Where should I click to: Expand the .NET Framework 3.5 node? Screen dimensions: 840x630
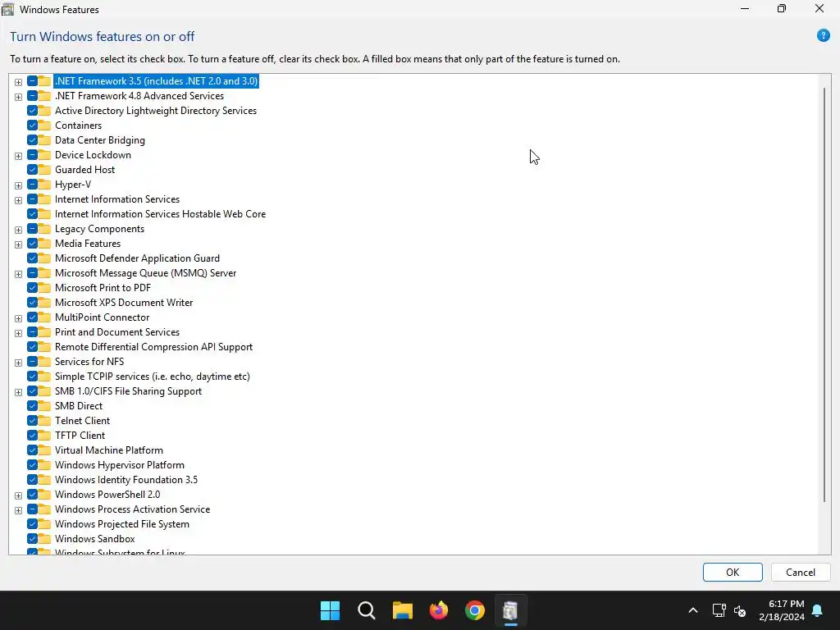(x=18, y=82)
